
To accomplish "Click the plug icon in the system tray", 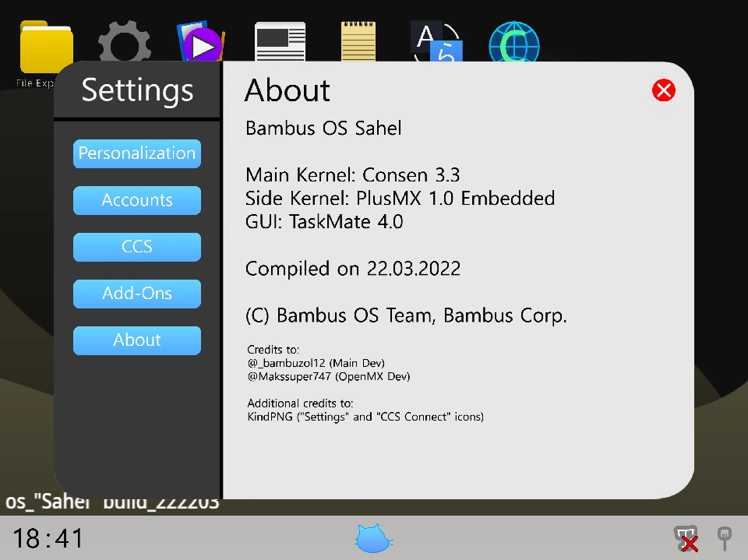I will [x=724, y=537].
